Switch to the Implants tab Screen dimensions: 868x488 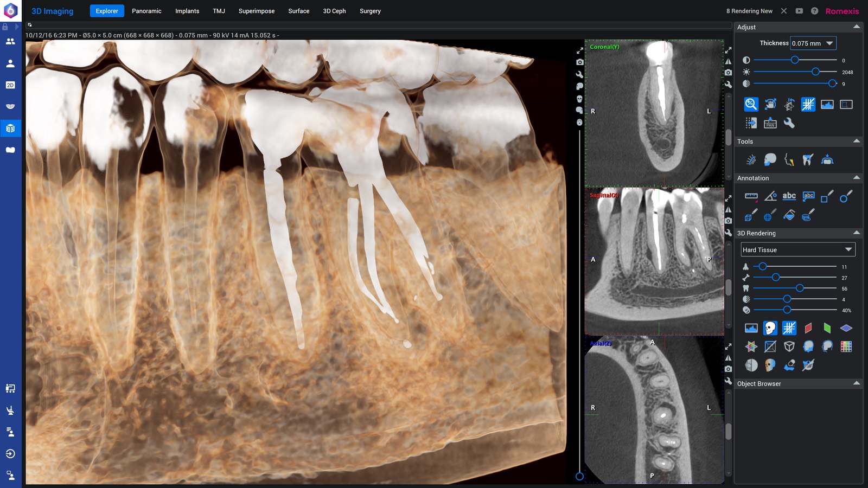(x=187, y=11)
